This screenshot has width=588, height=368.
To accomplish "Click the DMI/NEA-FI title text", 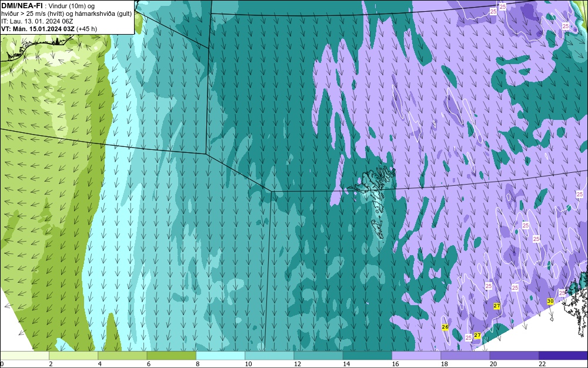I will point(22,6).
